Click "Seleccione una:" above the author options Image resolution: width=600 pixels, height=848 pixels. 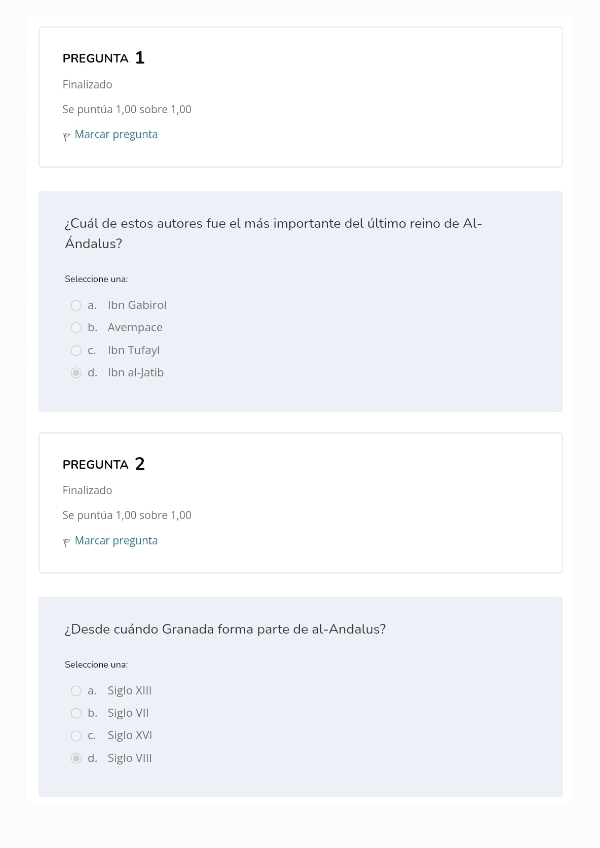[96, 279]
